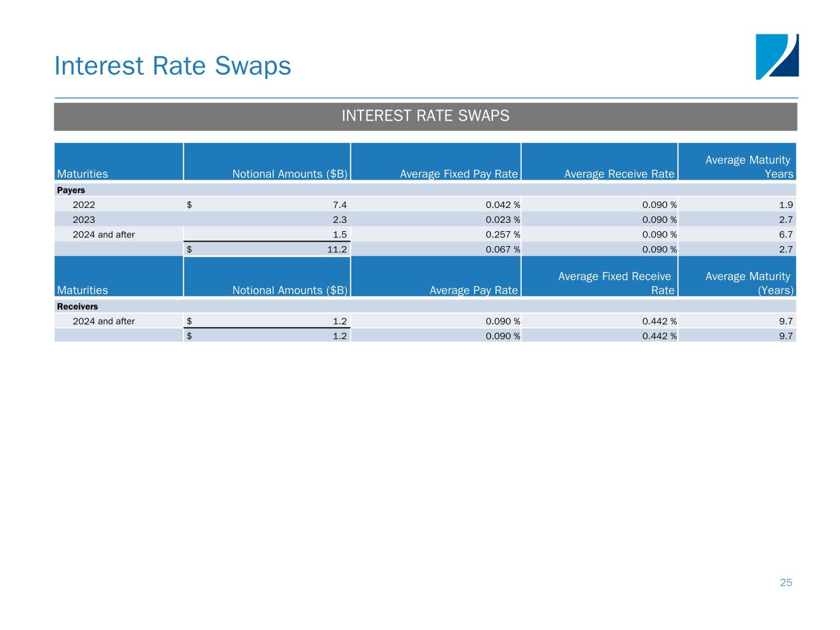
Task: Click the company logo in the top-right corner
Action: click(x=777, y=57)
